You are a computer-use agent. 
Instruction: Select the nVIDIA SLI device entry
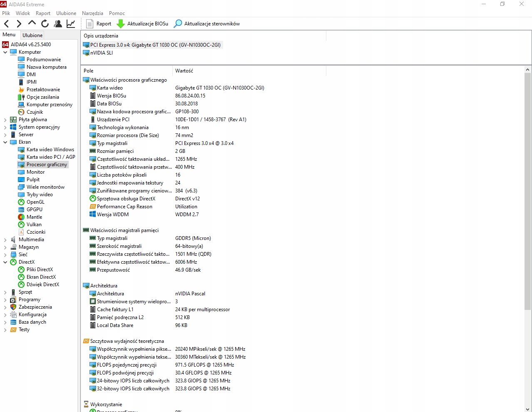98,53
